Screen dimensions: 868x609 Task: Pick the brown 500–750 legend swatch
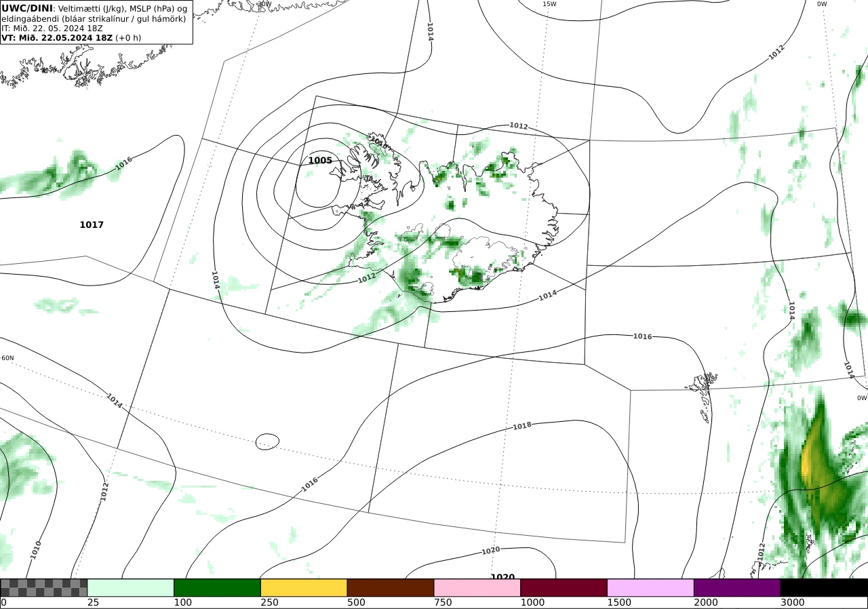[x=391, y=587]
